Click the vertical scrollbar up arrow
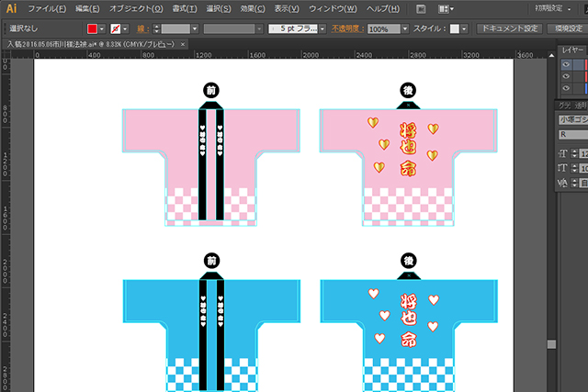This screenshot has height=392, width=588. tap(551, 55)
